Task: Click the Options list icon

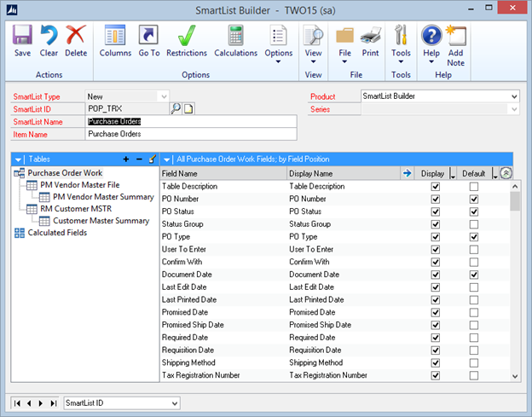Action: point(278,35)
